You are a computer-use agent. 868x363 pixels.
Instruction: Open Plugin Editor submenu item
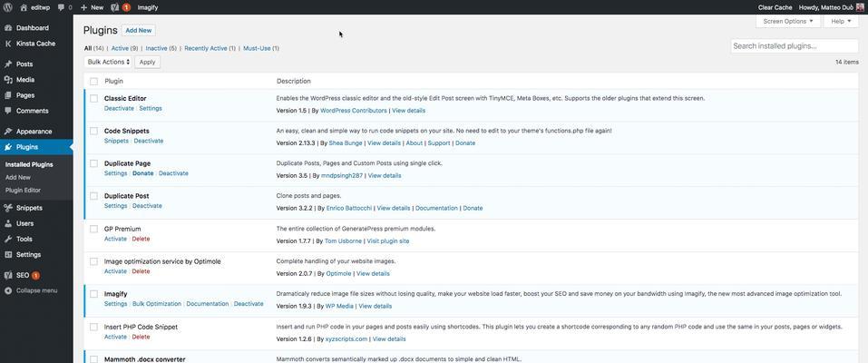click(24, 190)
